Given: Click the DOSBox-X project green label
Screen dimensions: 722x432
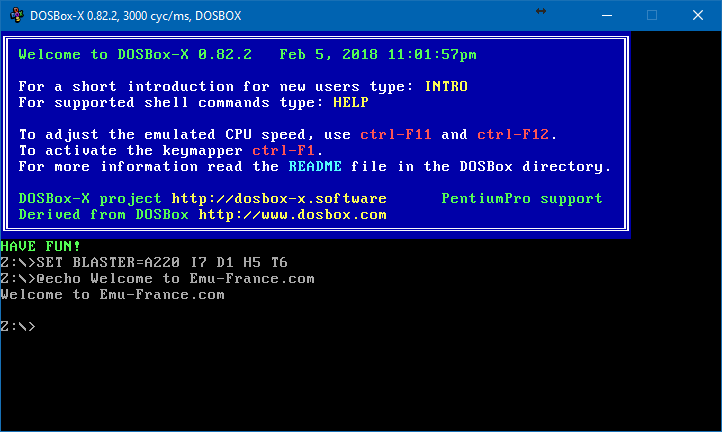Looking at the screenshot, I should click(90, 198).
